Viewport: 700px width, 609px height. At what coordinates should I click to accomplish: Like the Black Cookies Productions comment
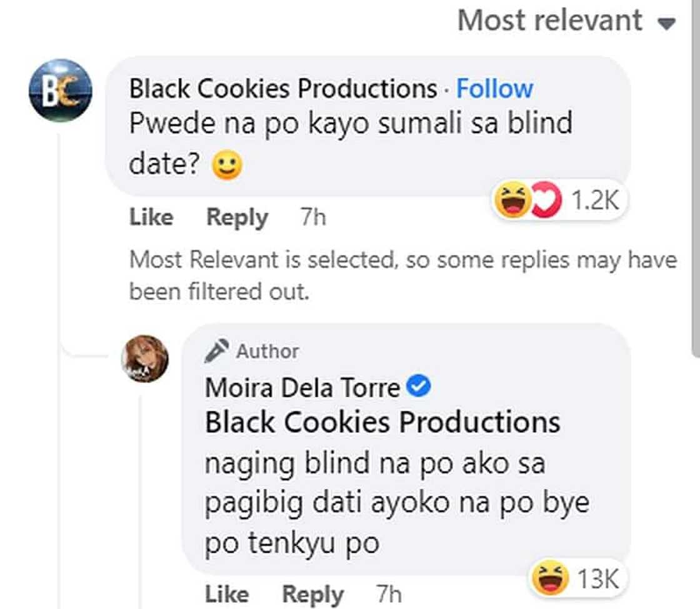[151, 218]
